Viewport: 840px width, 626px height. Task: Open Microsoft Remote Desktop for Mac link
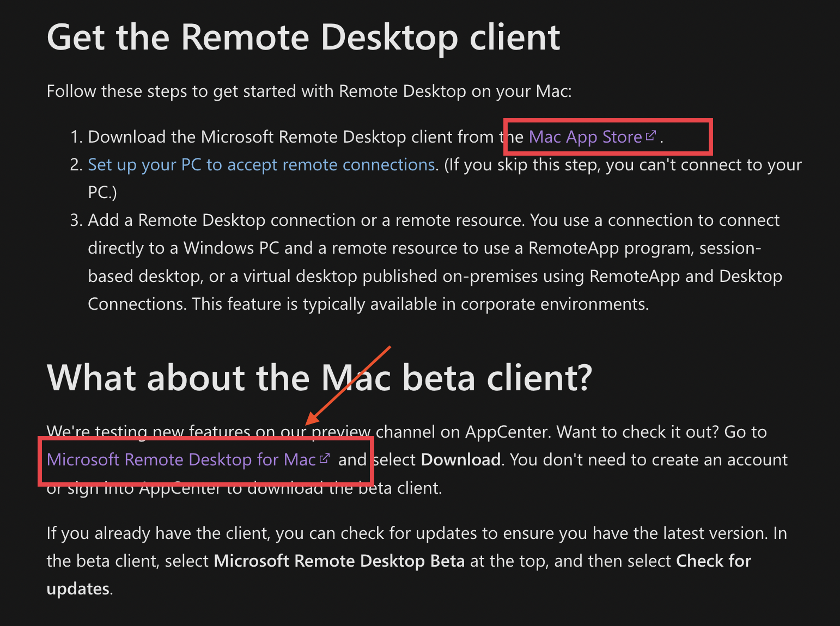pos(181,459)
